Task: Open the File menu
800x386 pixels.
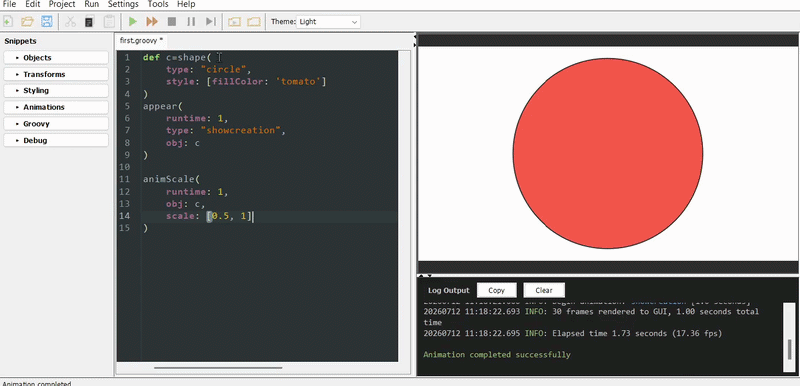Action: (9, 5)
